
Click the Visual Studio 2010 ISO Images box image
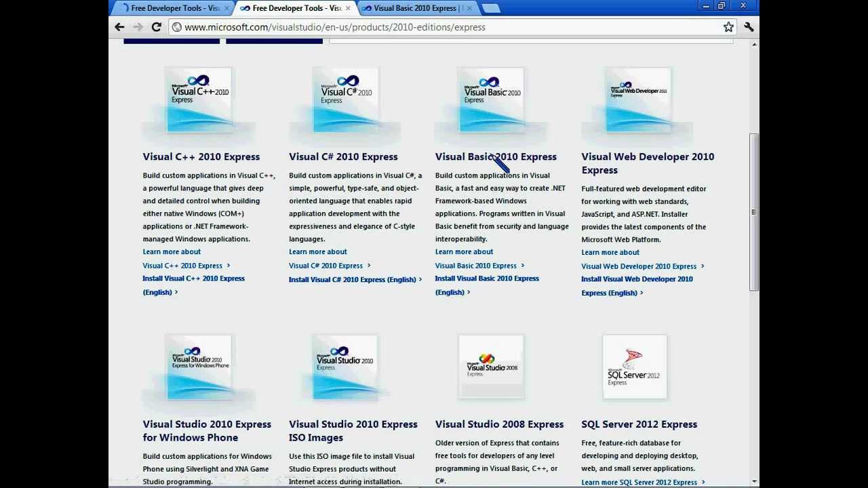(346, 367)
